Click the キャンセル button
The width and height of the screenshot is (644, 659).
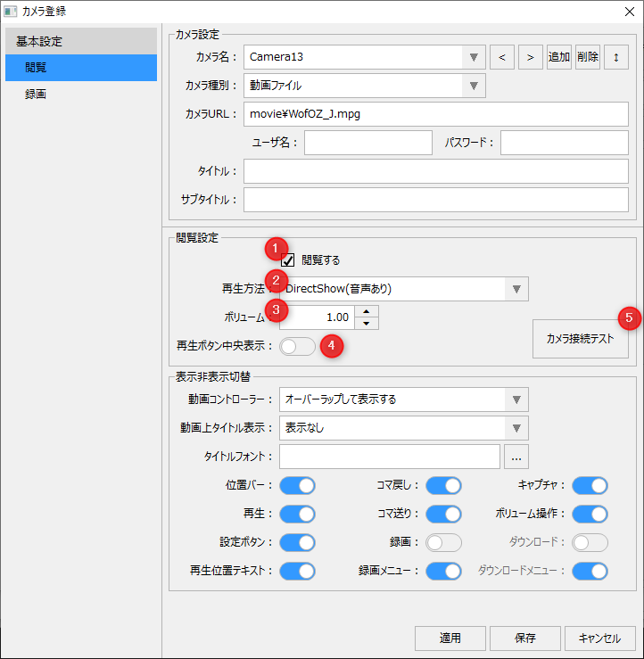(600, 638)
